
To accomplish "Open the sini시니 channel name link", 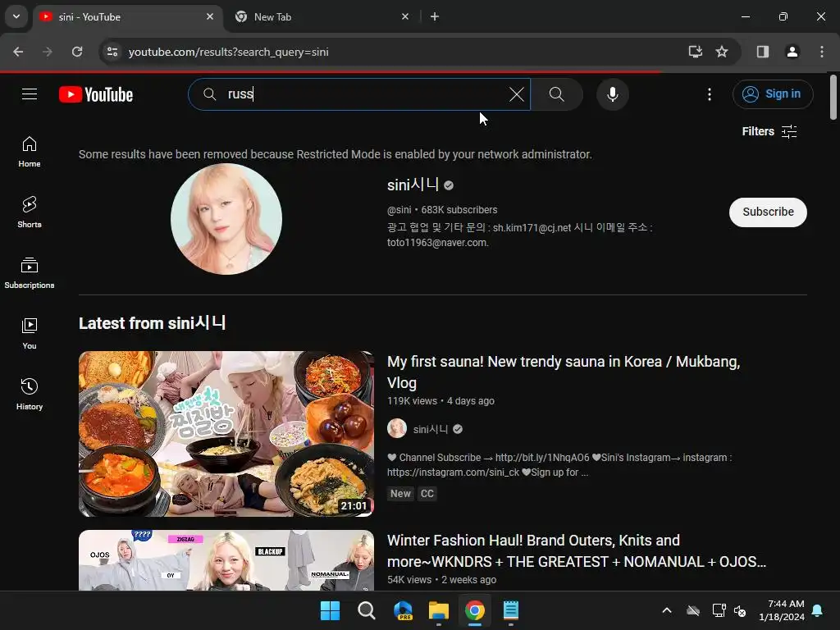I will click(x=413, y=185).
